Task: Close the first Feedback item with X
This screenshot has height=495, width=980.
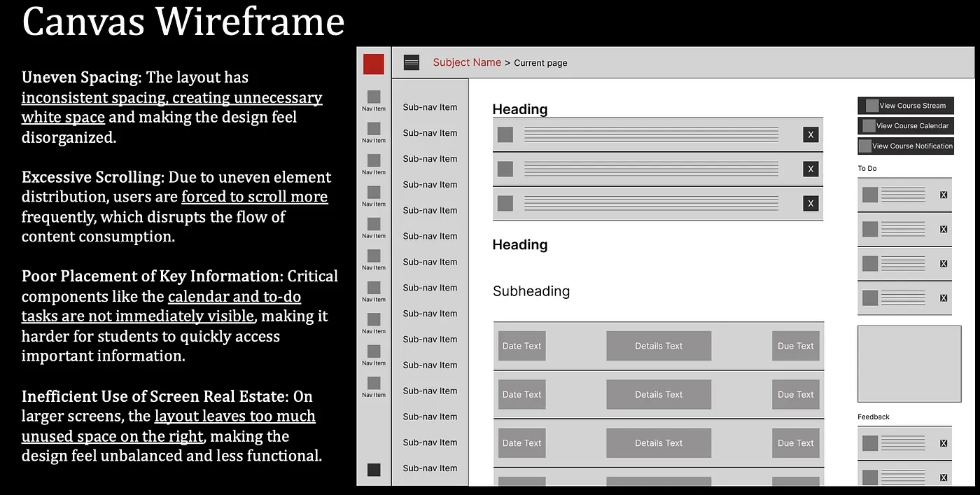Action: [x=944, y=443]
